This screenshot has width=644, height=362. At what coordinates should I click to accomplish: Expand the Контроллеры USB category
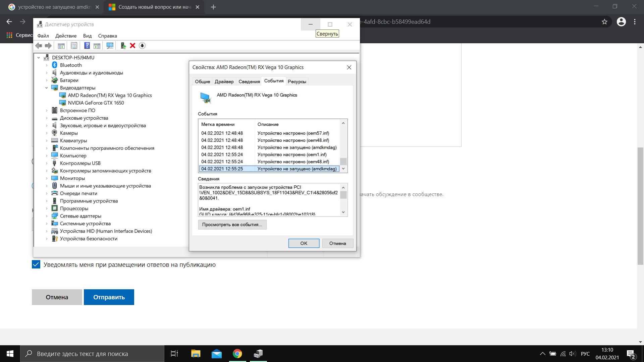click(x=47, y=163)
